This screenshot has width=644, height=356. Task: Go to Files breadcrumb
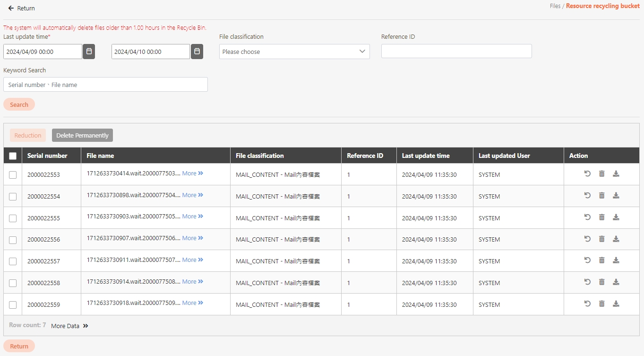(555, 6)
